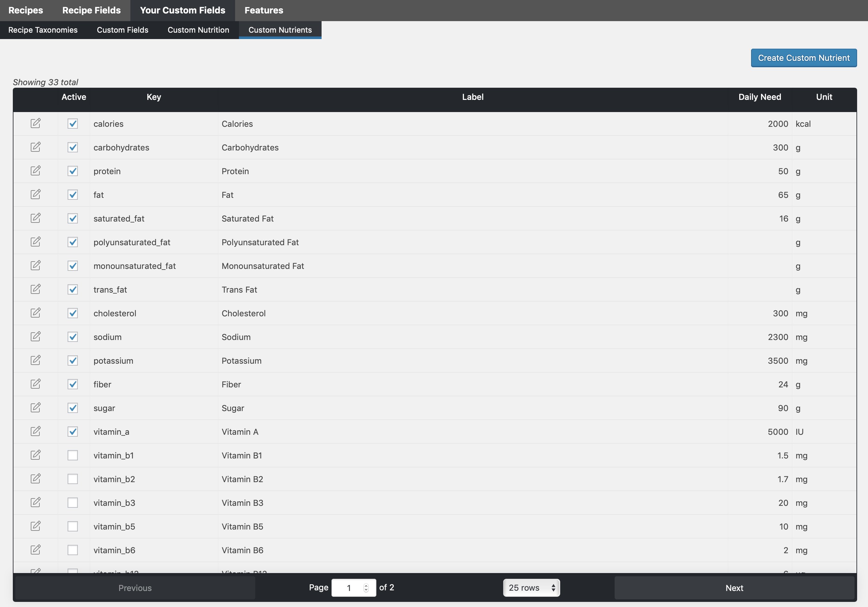
Task: Click Create Custom Nutrient button
Action: coord(803,58)
